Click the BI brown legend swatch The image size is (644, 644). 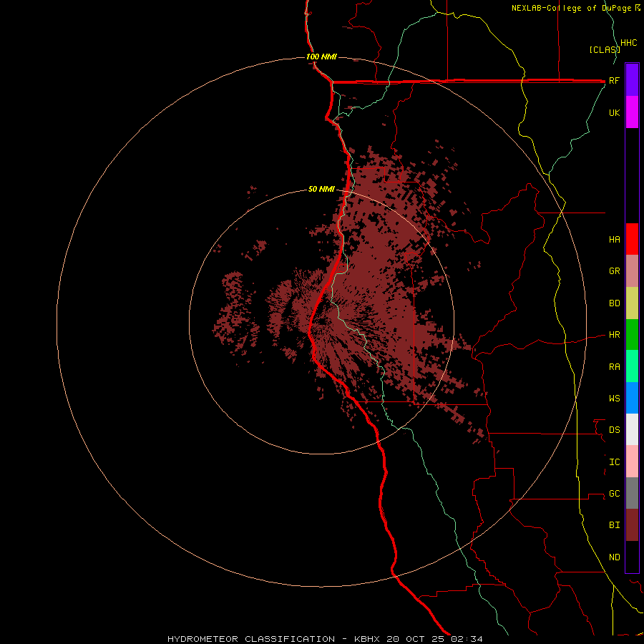(632, 525)
